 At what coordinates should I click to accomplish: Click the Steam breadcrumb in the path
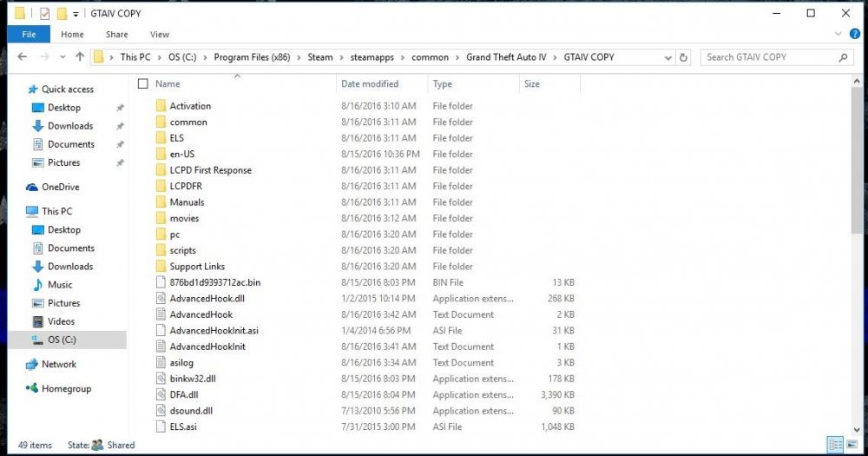click(x=319, y=57)
